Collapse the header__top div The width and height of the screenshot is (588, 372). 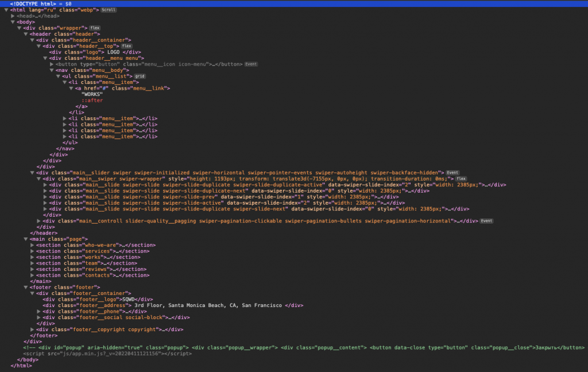tap(38, 46)
